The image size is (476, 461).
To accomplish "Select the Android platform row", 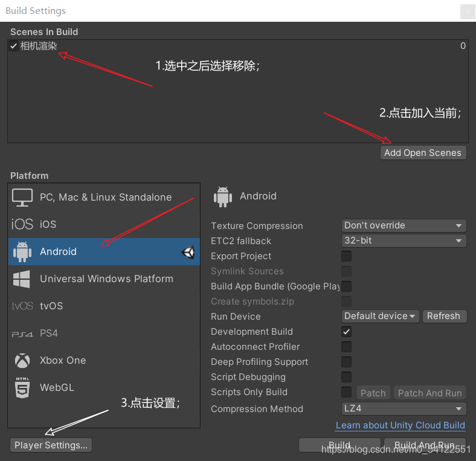I will (104, 252).
